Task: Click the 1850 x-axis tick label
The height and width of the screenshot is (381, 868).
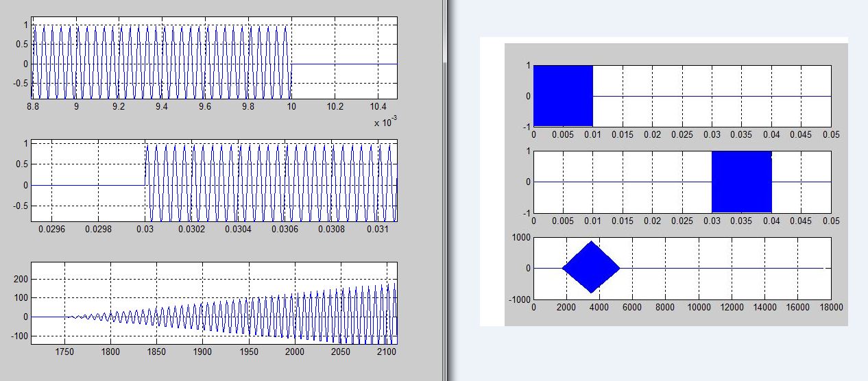Action: point(157,352)
